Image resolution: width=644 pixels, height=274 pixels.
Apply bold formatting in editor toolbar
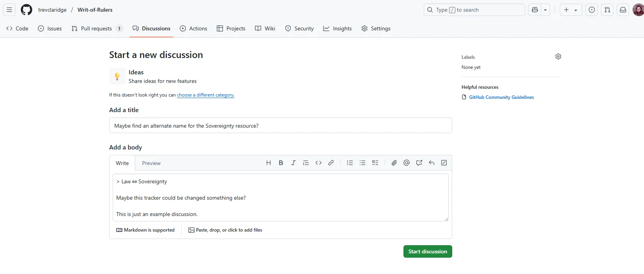click(x=281, y=163)
